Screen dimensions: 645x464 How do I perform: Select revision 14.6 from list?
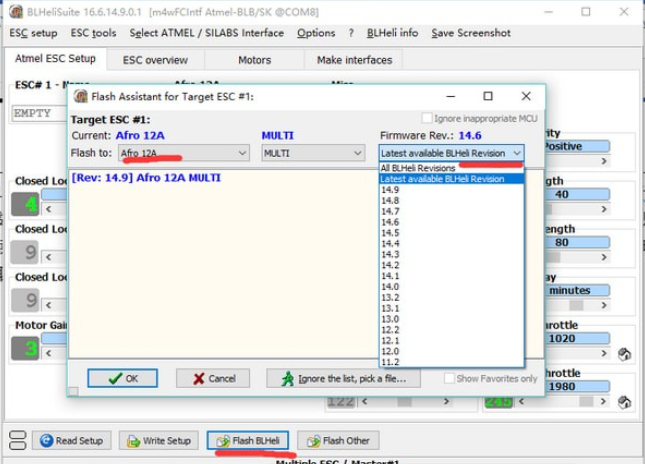451,222
